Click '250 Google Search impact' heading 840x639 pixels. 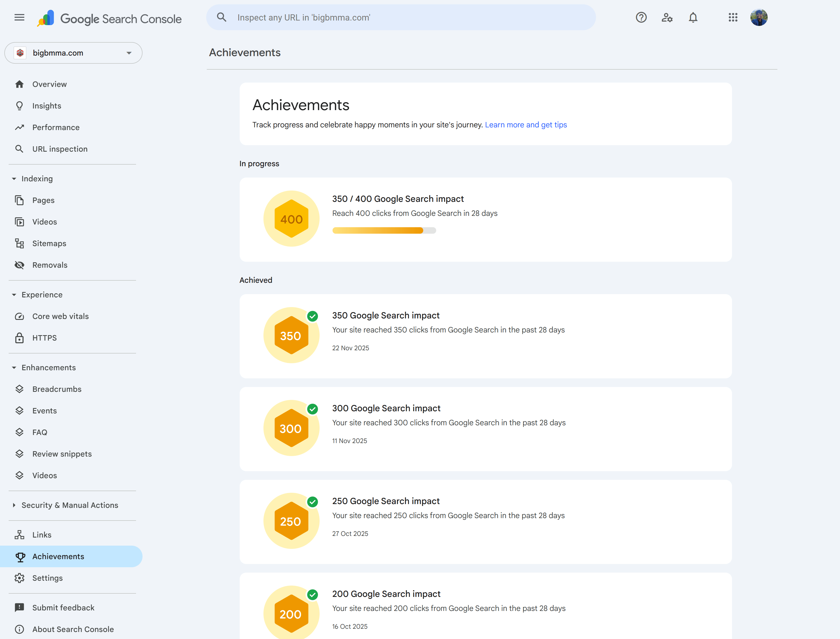[386, 501]
